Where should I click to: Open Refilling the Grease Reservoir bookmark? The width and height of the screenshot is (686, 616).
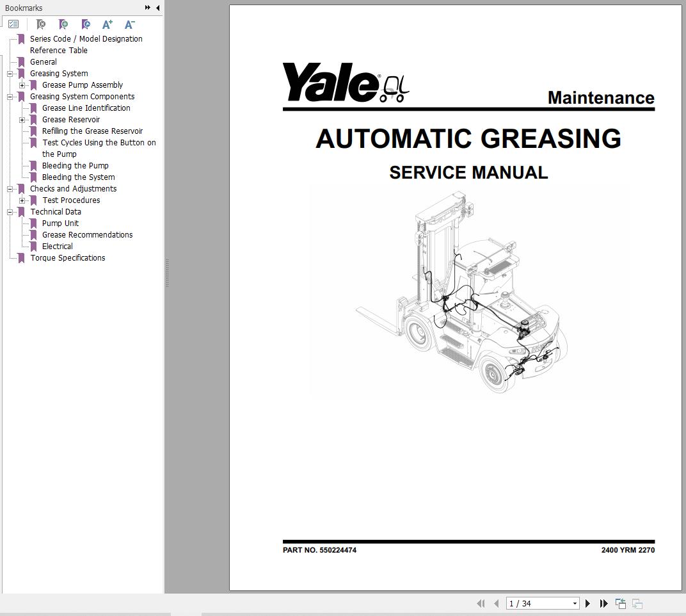92,131
